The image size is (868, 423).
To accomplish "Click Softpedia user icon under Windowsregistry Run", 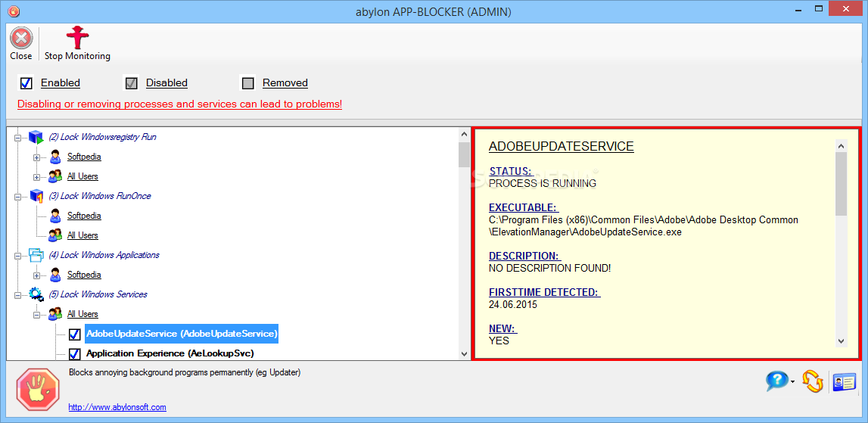I will [x=55, y=157].
